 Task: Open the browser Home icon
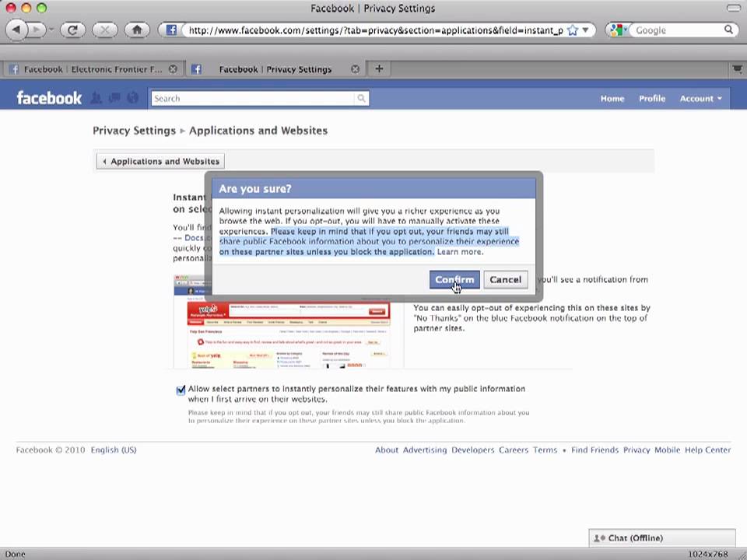137,30
